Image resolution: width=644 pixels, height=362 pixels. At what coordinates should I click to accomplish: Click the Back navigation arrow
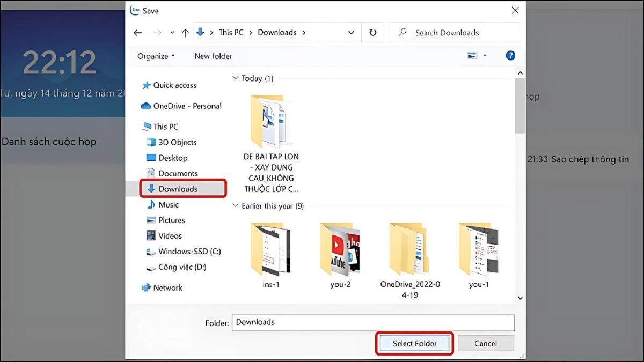coord(136,33)
